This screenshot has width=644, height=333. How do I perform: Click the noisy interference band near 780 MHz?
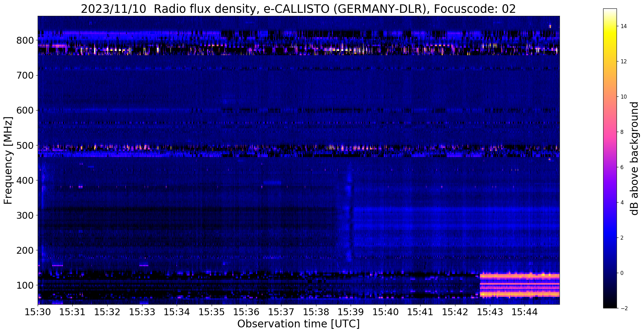pyautogui.click(x=299, y=50)
